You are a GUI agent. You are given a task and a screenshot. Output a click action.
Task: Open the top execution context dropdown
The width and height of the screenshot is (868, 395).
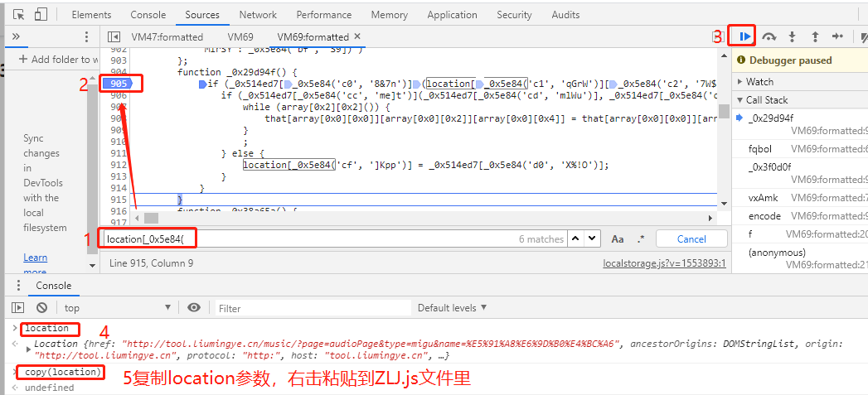(118, 307)
